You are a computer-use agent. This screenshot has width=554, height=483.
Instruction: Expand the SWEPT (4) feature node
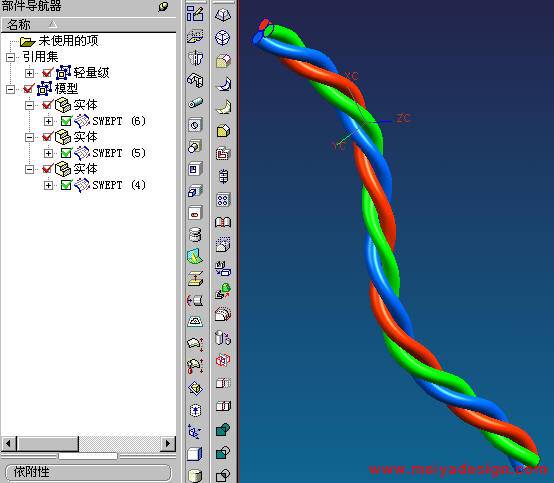click(48, 185)
